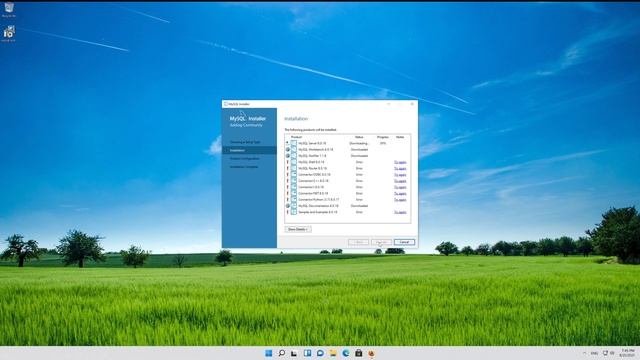Image resolution: width=640 pixels, height=360 pixels.
Task: Click the Error status of MySQL Router
Action: click(x=359, y=168)
